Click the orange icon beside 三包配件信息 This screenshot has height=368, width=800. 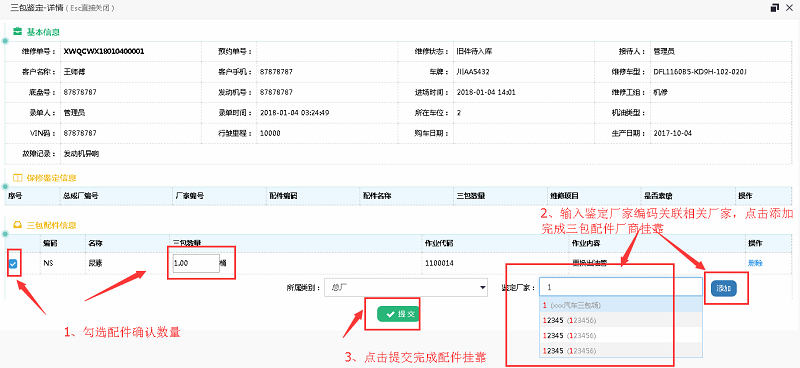tap(17, 225)
